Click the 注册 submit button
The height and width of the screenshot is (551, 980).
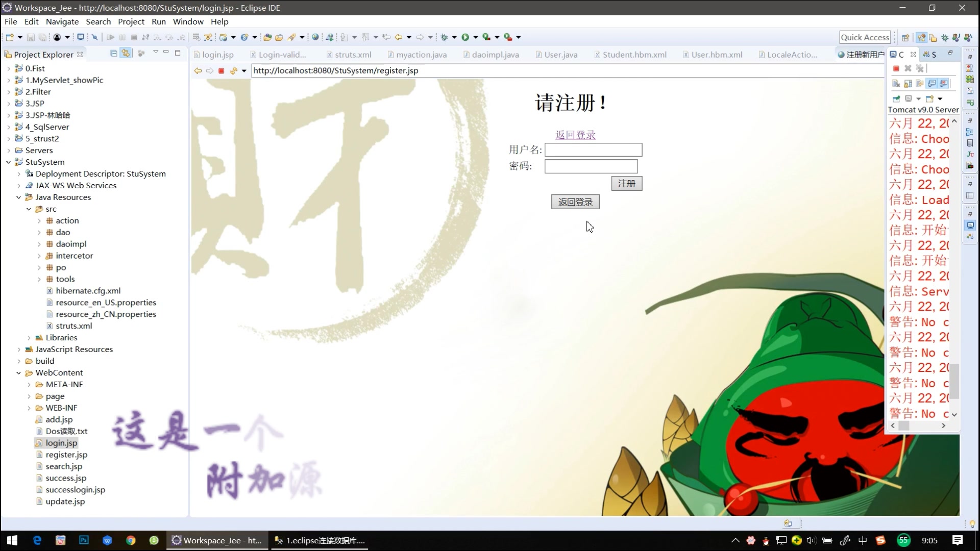626,184
